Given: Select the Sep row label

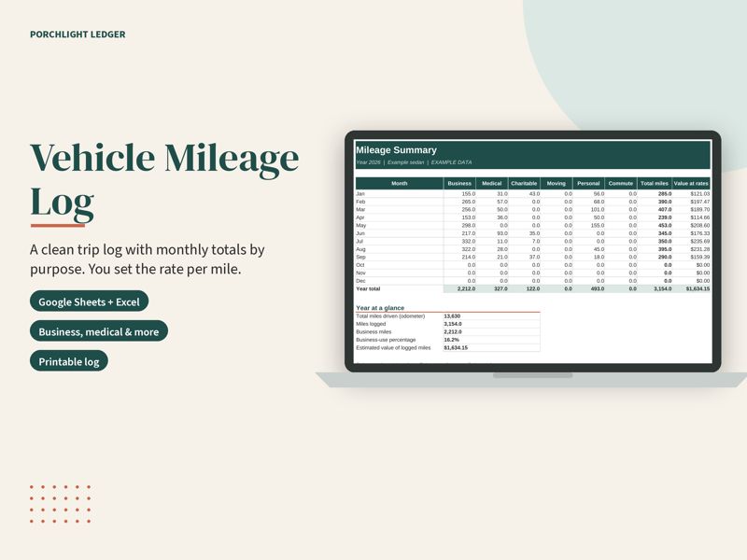Looking at the screenshot, I should pyautogui.click(x=360, y=258).
